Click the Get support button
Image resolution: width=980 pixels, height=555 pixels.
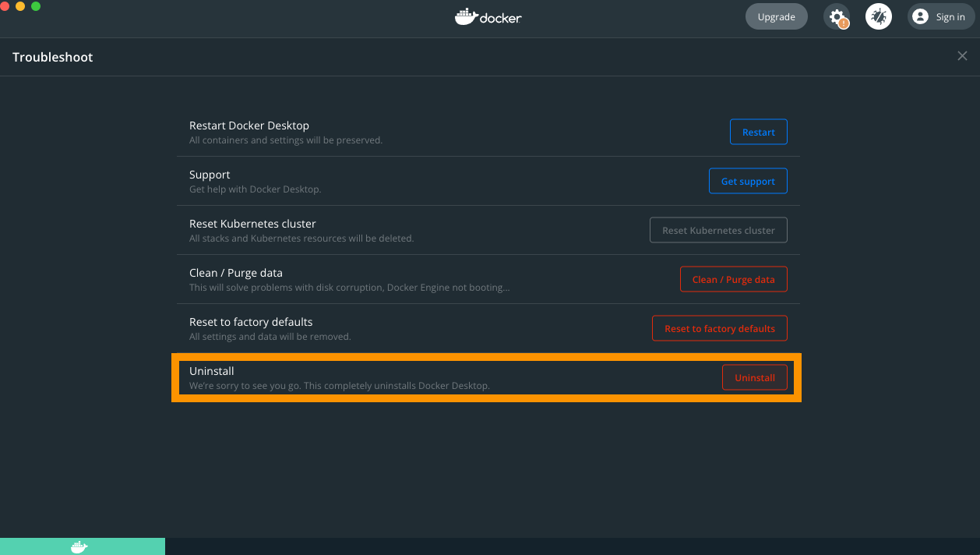(748, 181)
